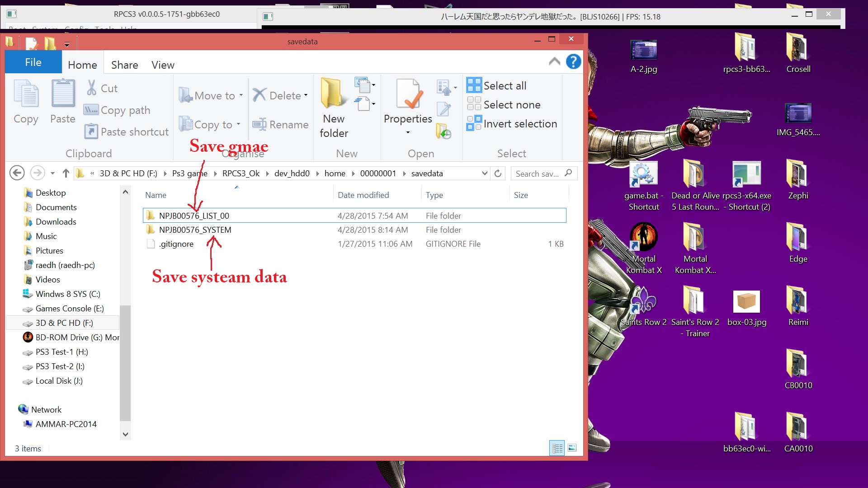Viewport: 868px width, 488px height.
Task: Collapse the ribbon with chevron
Action: [554, 61]
